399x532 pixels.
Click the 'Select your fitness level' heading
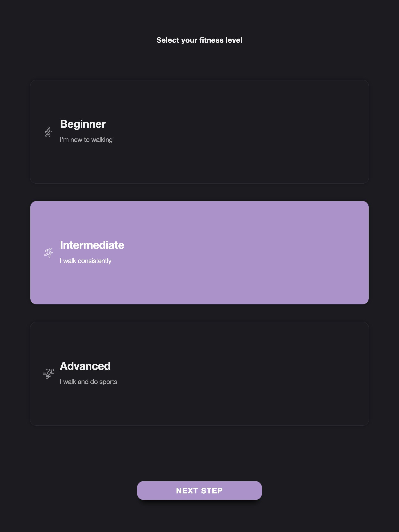(199, 40)
